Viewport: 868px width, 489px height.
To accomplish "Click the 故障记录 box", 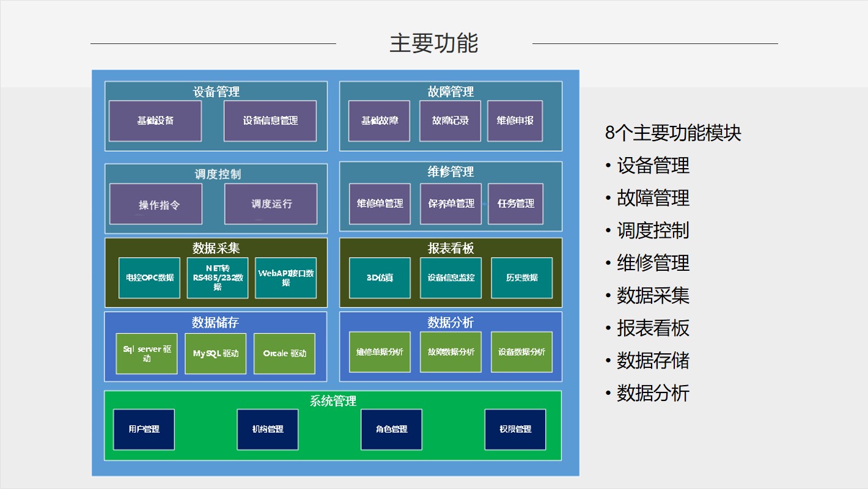I will pyautogui.click(x=451, y=121).
